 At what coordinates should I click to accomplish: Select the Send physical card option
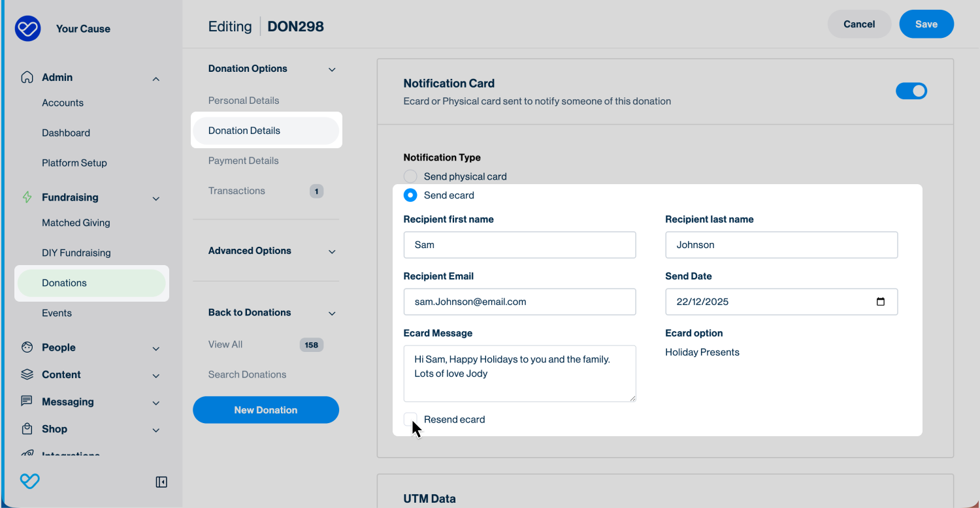click(x=410, y=176)
